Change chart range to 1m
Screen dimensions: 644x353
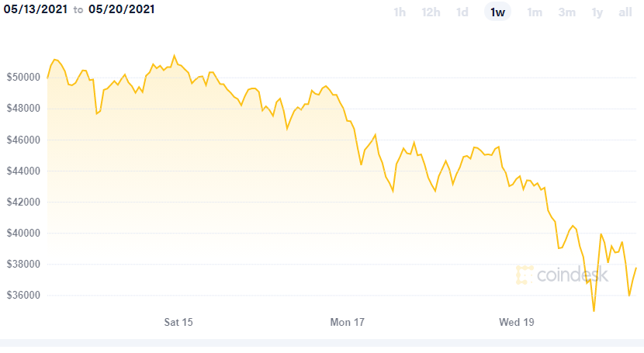tap(535, 12)
